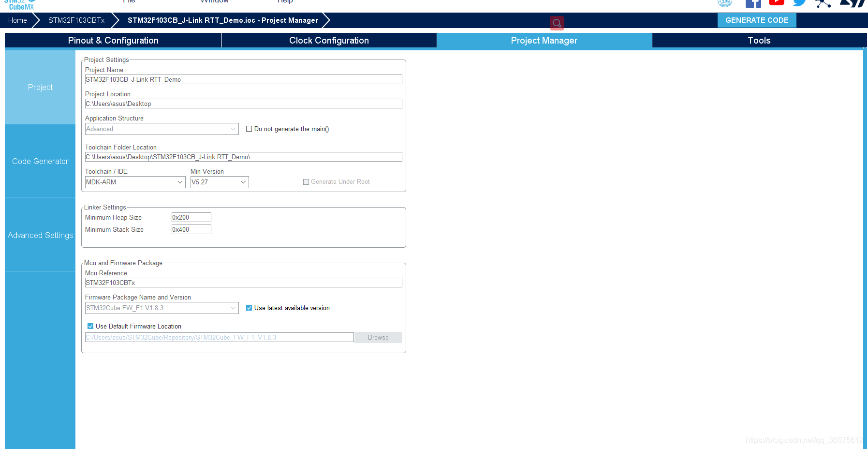Select the Project Manager tab
Screen dimensions: 868x449
(544, 41)
